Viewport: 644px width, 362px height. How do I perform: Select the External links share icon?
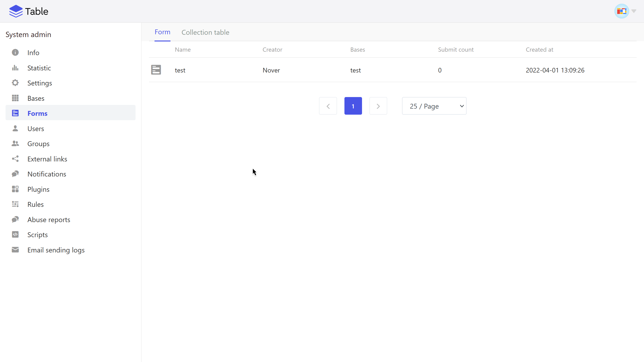click(15, 159)
